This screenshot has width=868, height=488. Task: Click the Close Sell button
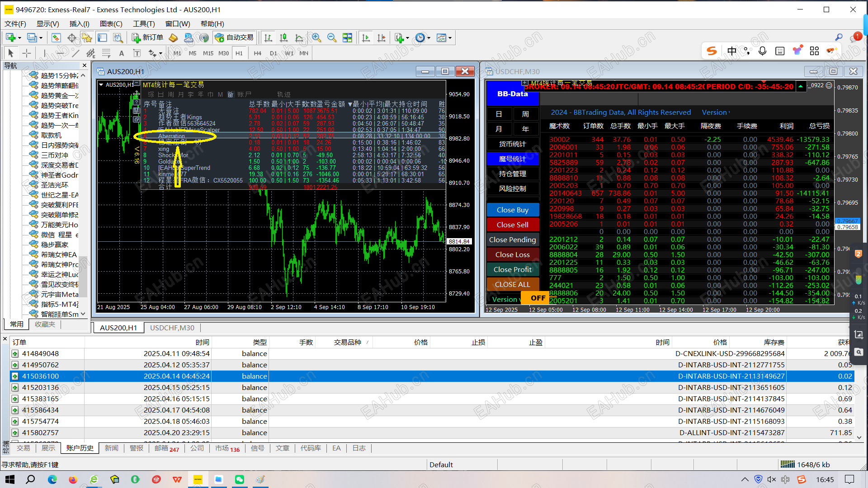click(x=513, y=225)
